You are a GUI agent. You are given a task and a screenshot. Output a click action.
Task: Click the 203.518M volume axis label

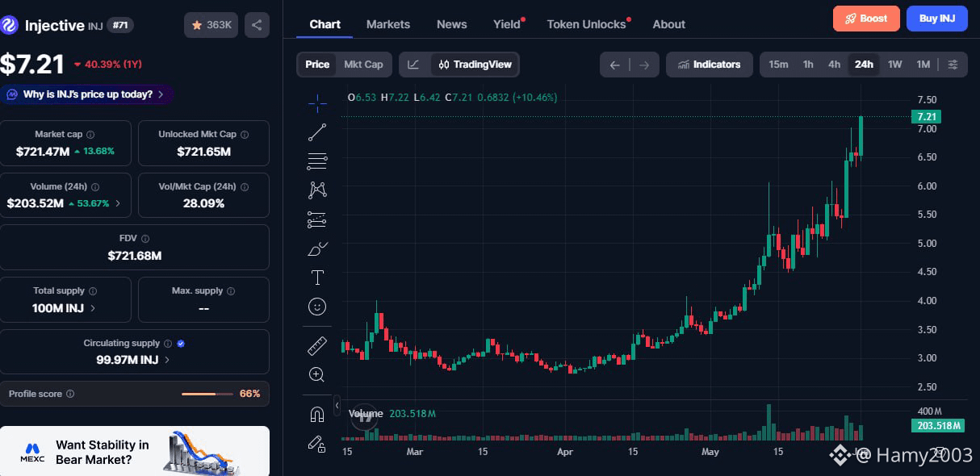pyautogui.click(x=938, y=425)
